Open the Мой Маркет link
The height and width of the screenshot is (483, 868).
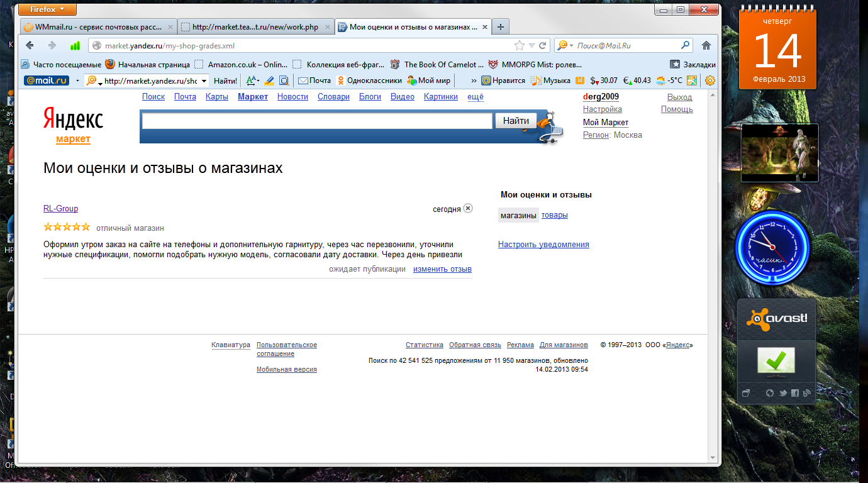tap(606, 123)
